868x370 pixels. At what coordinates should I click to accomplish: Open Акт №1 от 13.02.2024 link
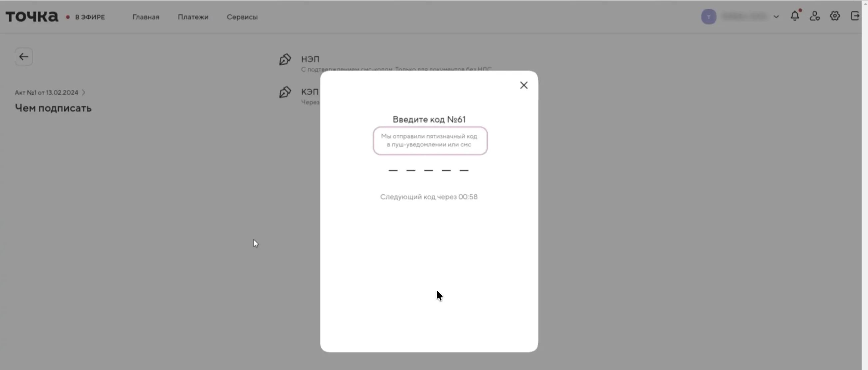point(46,92)
